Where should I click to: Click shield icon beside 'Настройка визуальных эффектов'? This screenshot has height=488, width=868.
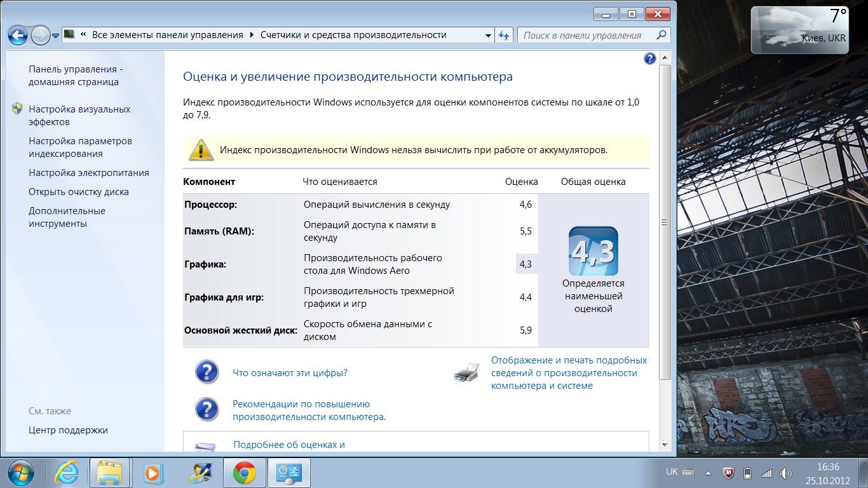pos(17,109)
